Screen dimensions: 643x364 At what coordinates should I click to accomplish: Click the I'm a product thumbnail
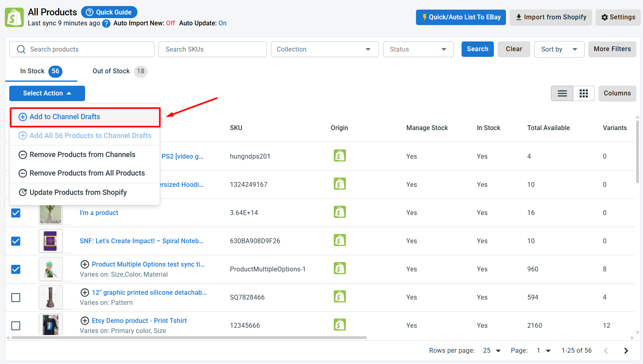pos(51,214)
